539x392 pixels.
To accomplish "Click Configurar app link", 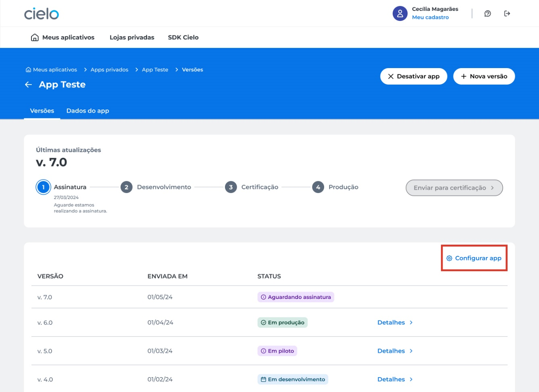I will point(474,258).
